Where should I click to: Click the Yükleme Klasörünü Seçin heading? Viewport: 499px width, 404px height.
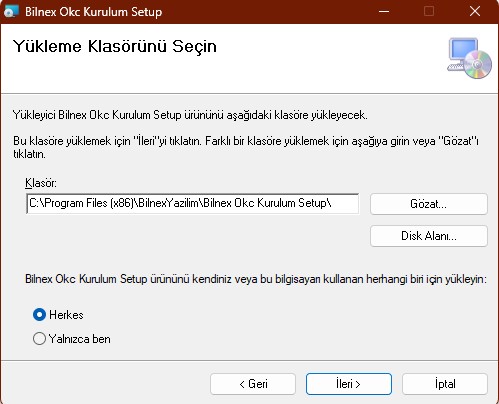coord(115,47)
